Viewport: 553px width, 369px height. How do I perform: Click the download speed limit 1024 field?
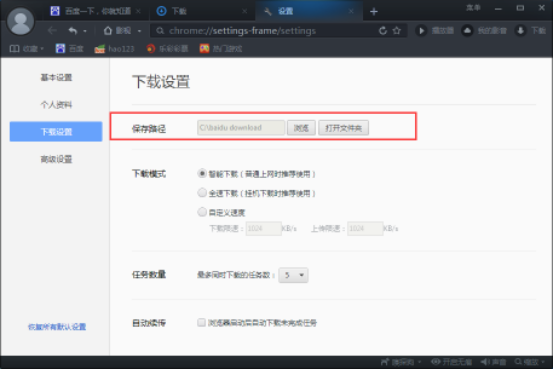[263, 229]
